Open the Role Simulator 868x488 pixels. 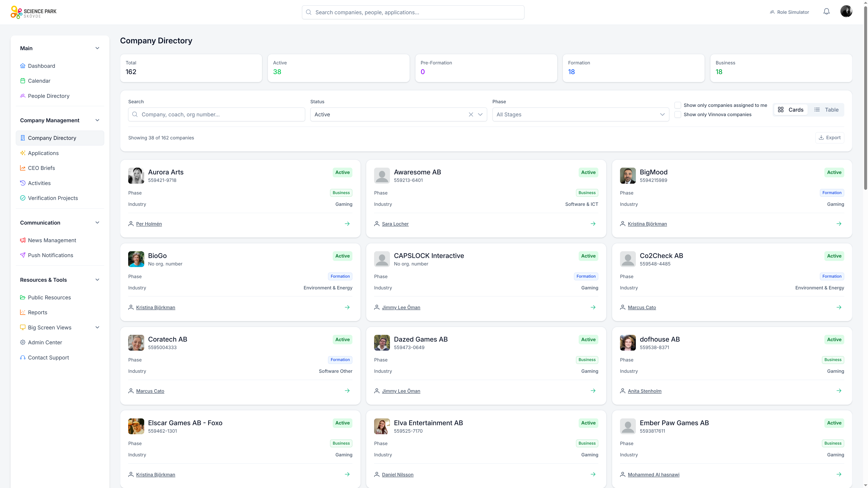coord(789,12)
